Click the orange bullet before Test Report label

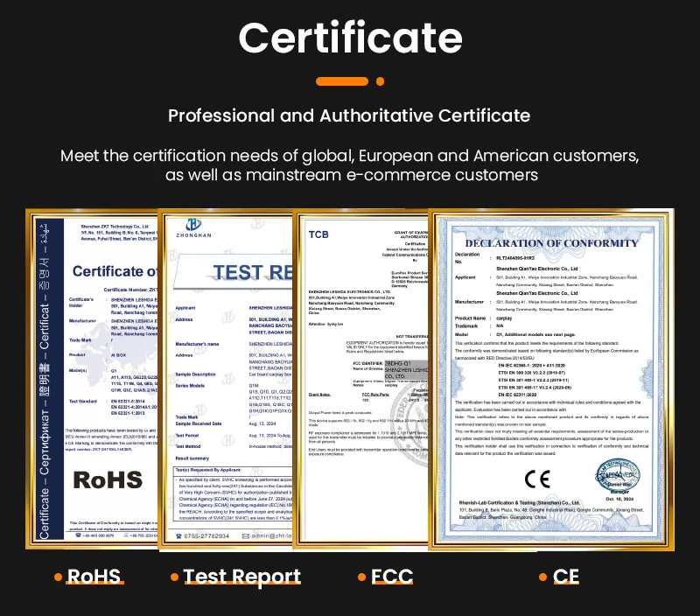174,577
